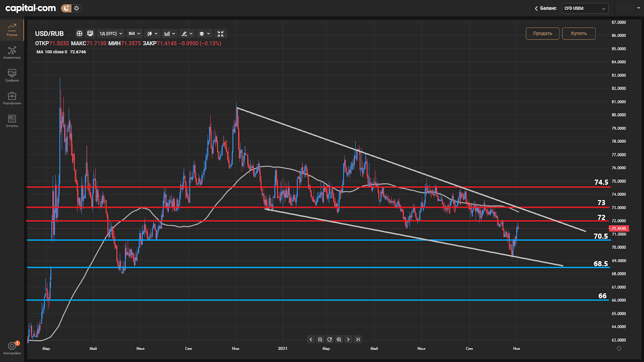Toggle the settings gear next to the moon icon
Screen dimensions: 644x362
pyautogui.click(x=76, y=8)
